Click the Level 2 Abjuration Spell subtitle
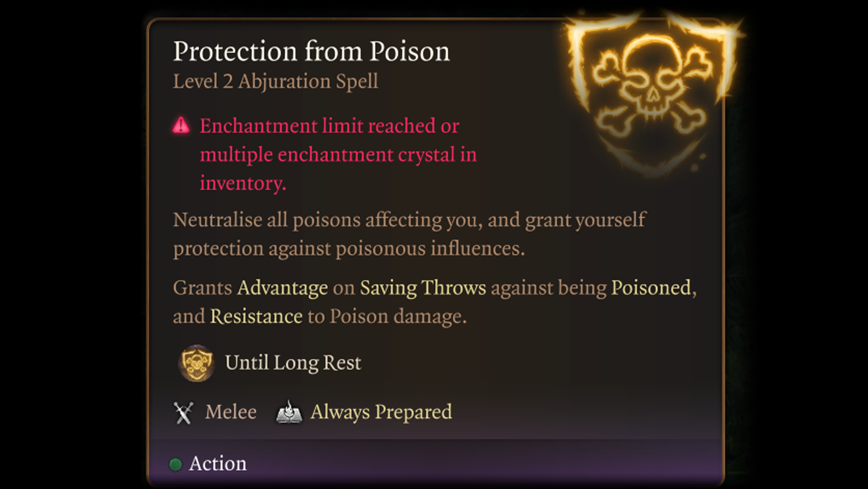 pyautogui.click(x=275, y=82)
